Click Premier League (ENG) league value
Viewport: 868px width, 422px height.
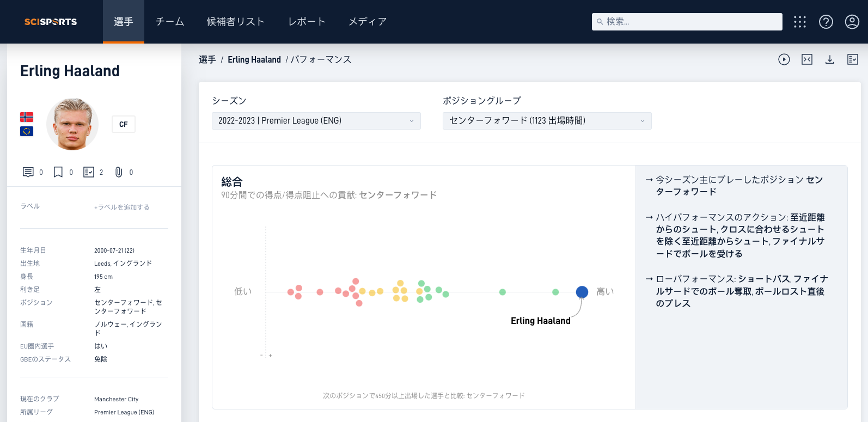point(124,412)
